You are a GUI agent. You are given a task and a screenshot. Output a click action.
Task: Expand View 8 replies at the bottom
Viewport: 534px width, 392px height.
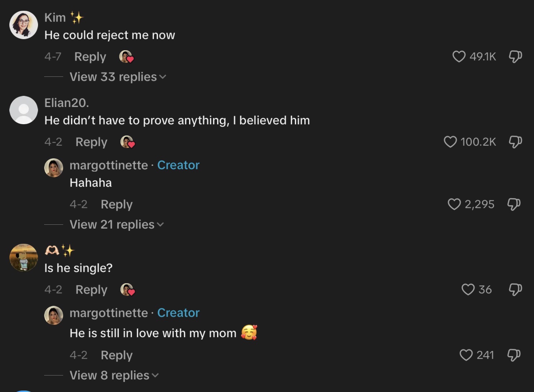click(114, 375)
